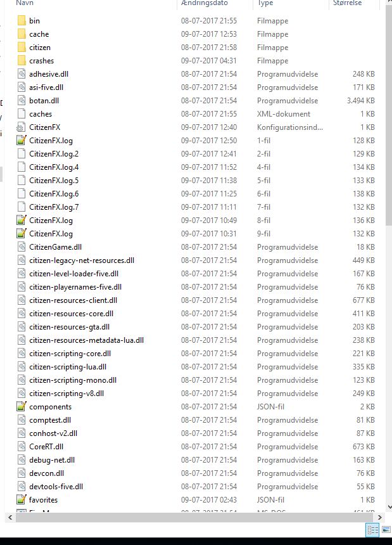Viewport: 392px width, 545px height.
Task: Select file name CitizenFX.log.6
Action: [x=54, y=193]
